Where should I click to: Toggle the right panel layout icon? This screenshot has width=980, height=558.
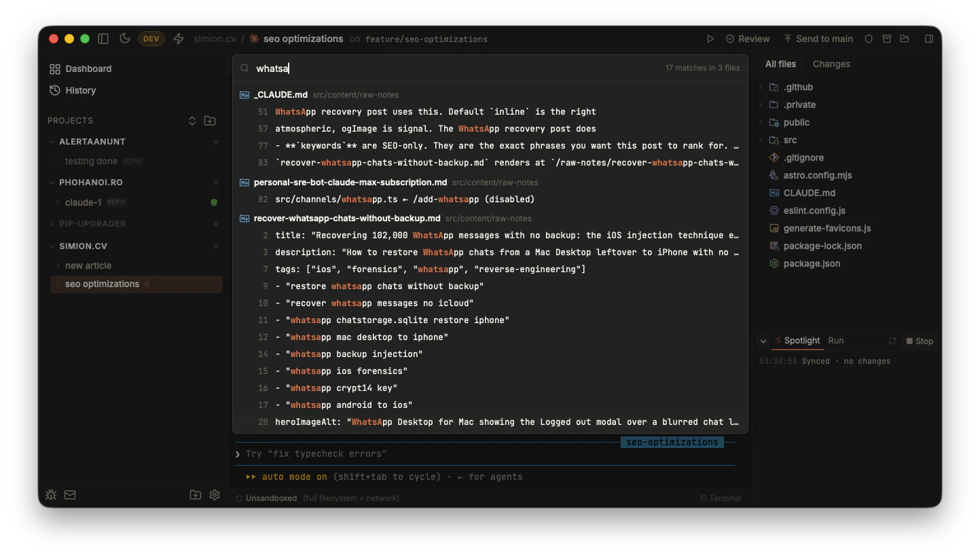coord(929,39)
